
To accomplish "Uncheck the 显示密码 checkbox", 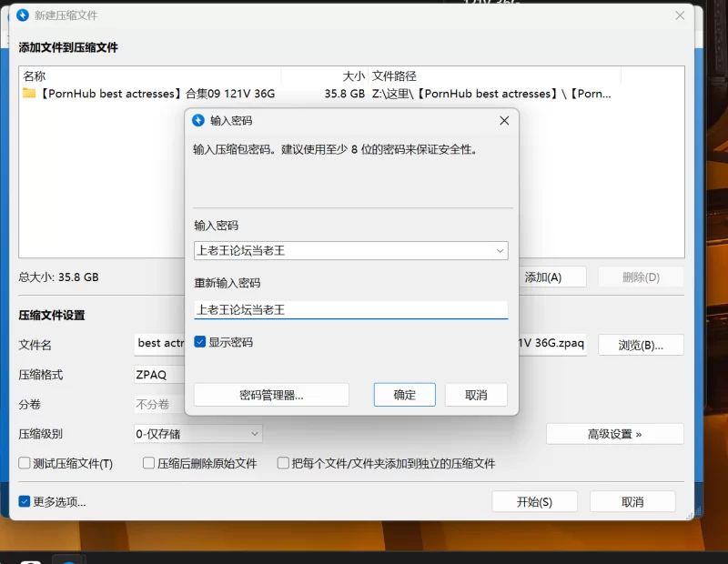I will click(x=199, y=342).
